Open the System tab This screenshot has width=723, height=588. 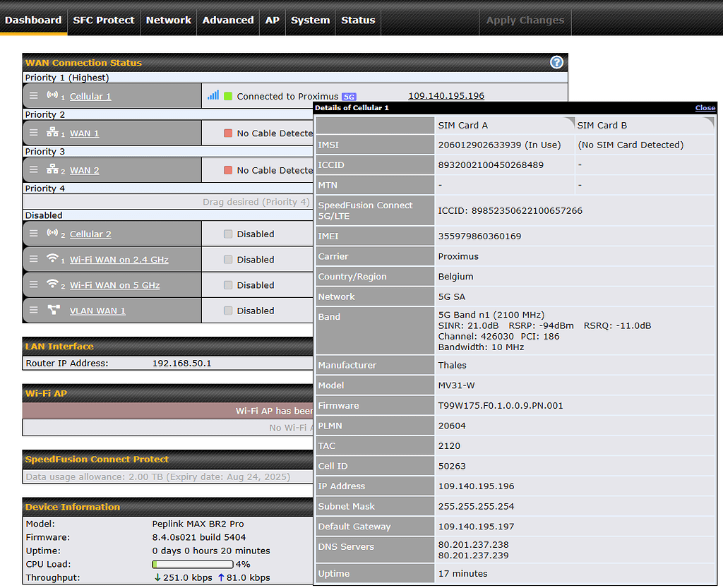tap(310, 20)
